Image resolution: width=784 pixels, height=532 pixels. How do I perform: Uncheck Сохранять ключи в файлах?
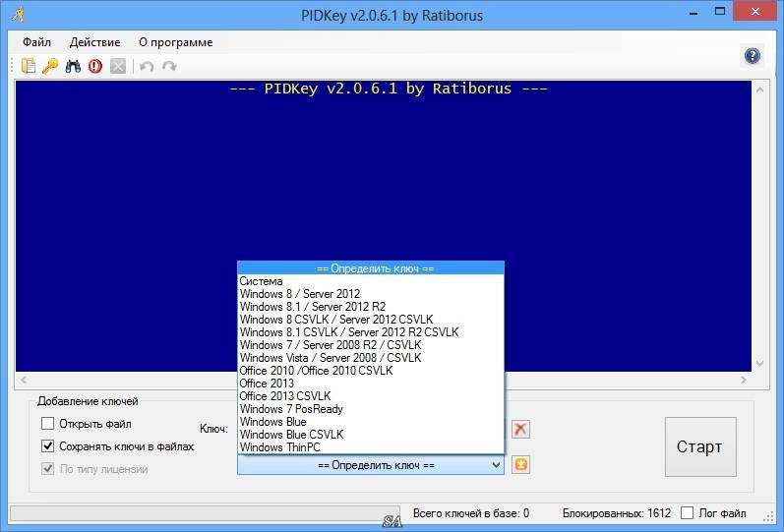click(x=47, y=446)
